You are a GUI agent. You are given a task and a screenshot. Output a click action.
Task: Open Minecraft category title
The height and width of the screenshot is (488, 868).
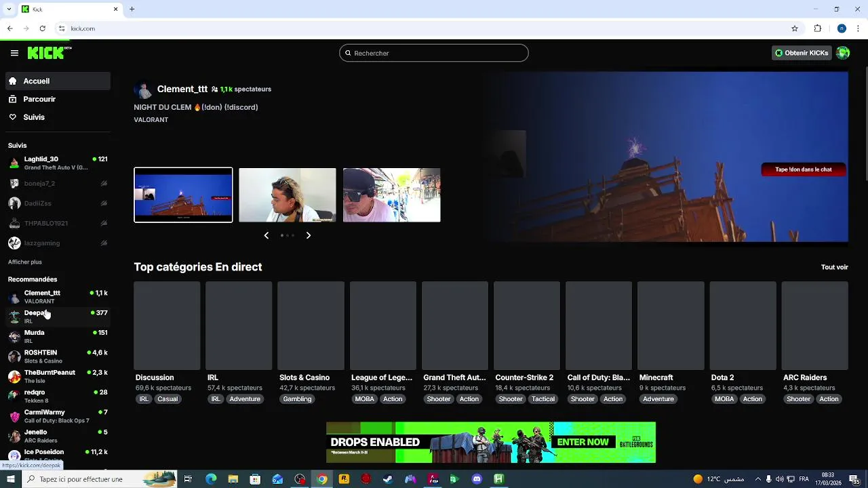656,378
